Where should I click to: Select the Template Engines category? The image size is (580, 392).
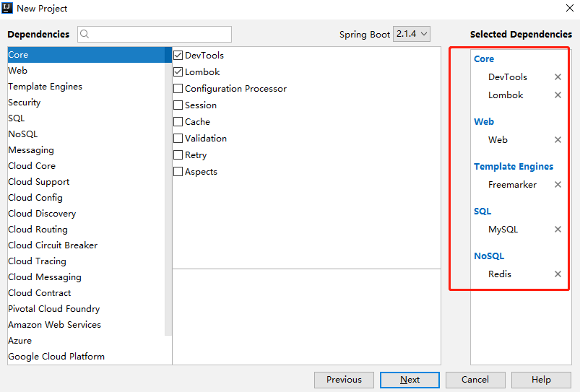point(45,87)
